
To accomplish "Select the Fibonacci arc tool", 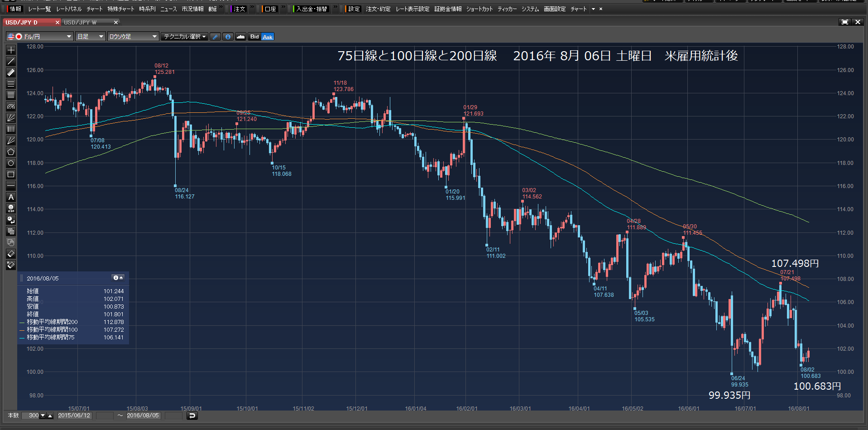I will (11, 106).
